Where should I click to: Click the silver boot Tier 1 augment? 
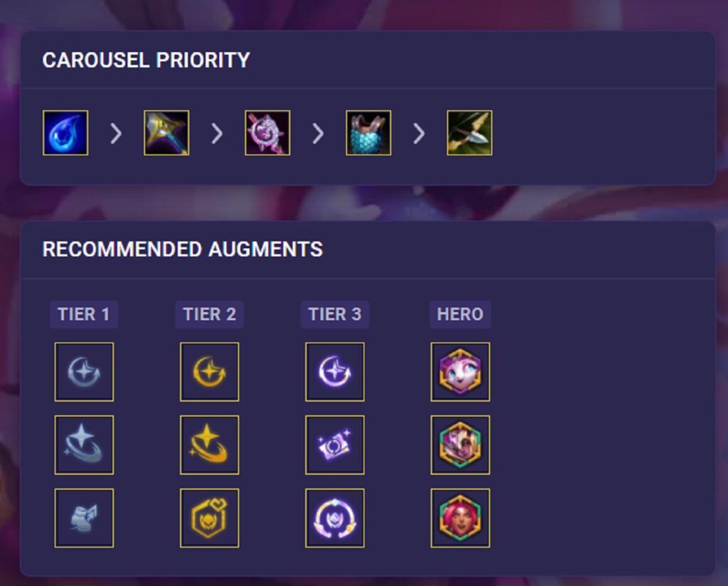(84, 518)
